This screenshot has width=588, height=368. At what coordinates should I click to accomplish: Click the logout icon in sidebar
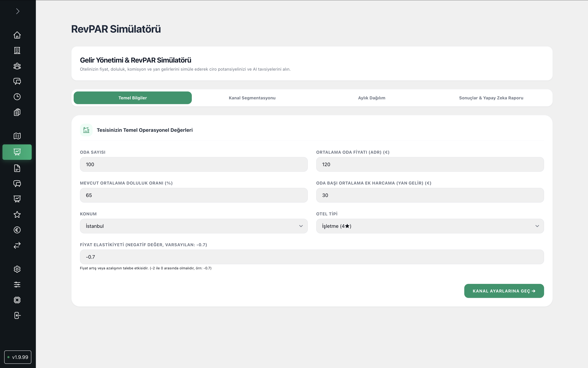coord(17,315)
